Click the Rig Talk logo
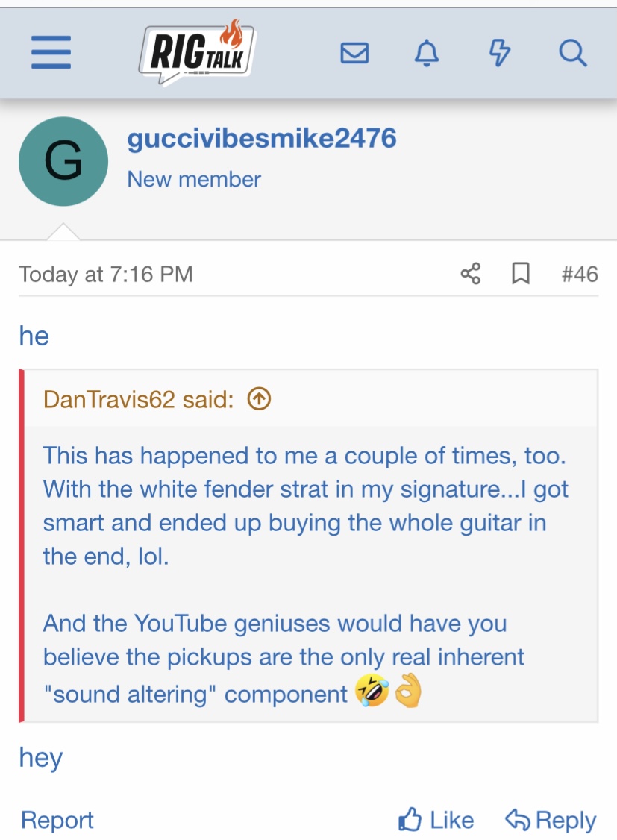 click(x=198, y=53)
